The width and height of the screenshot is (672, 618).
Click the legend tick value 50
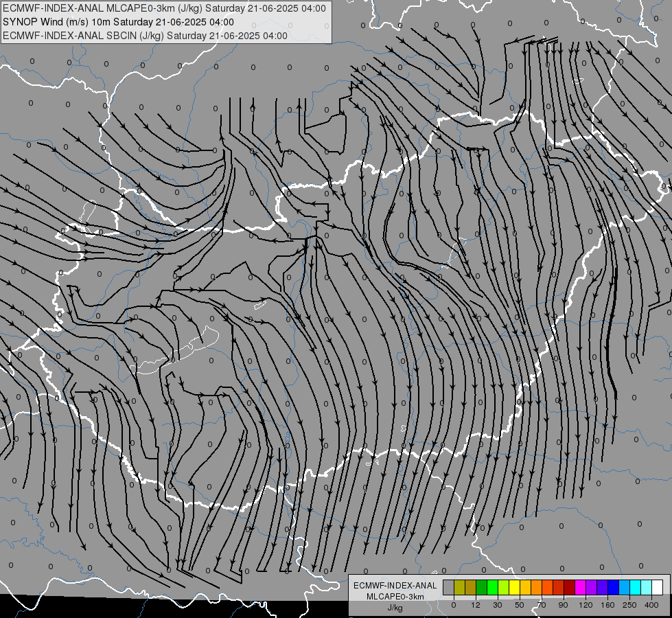coord(520,605)
